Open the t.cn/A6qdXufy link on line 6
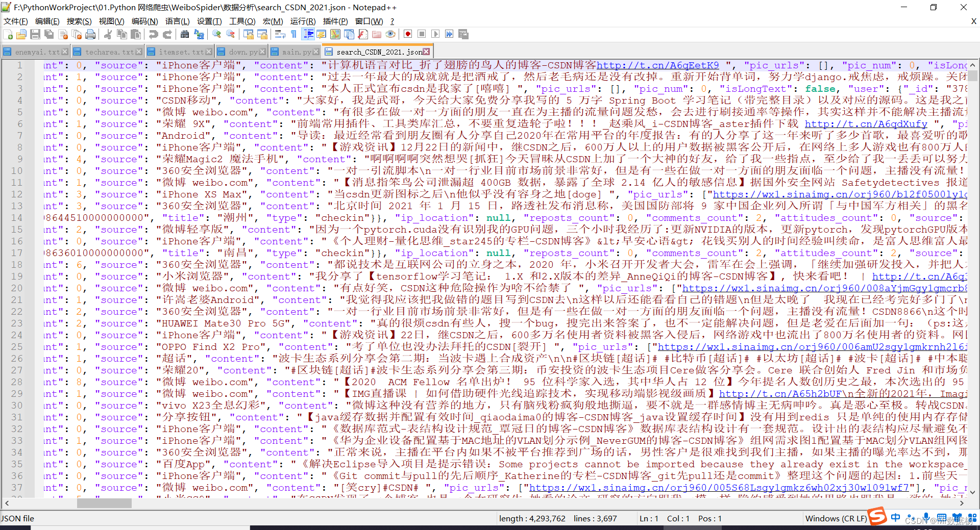Viewport: 980px width, 530px height. [x=866, y=124]
